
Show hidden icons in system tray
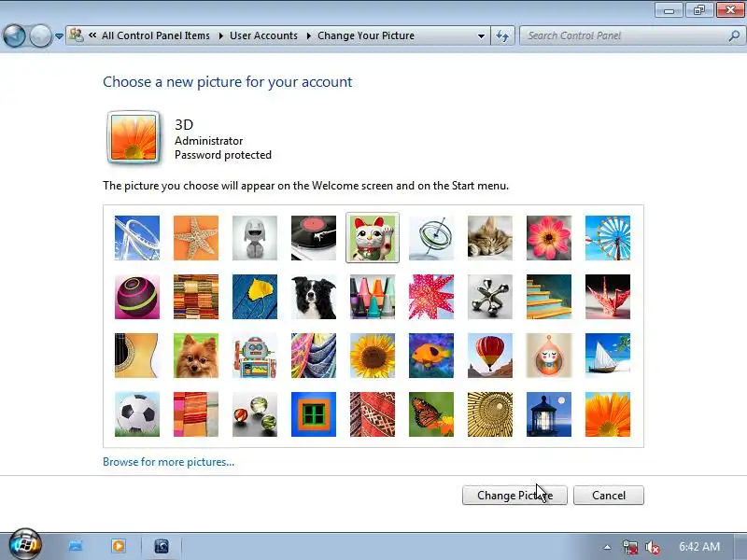pos(607,547)
